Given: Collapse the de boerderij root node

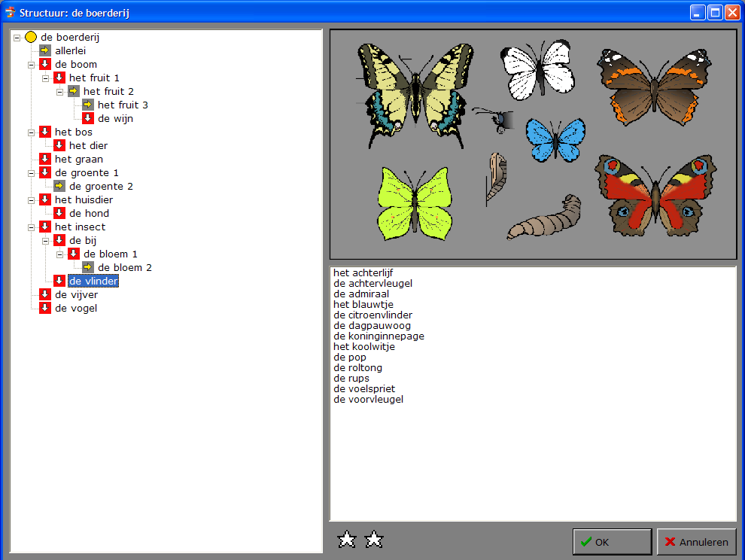Looking at the screenshot, I should coord(17,38).
